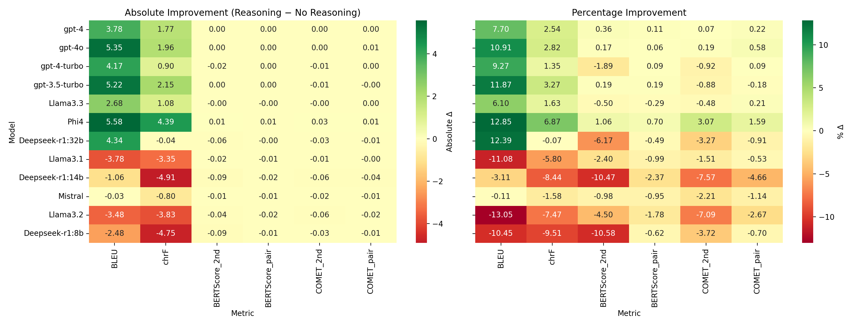Select the gpt-4-turbo cell showing -1.89
Screen dimensions: 868x326
pos(603,66)
